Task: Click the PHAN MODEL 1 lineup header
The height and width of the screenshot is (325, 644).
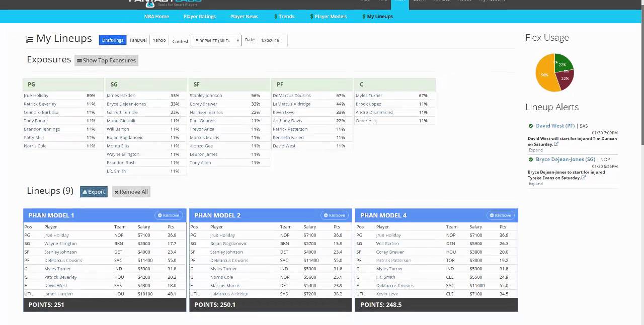Action: 105,215
